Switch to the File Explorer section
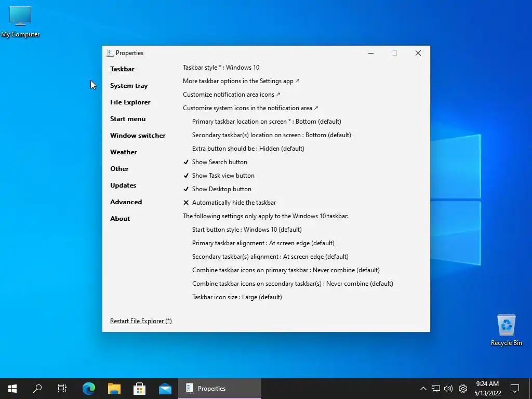This screenshot has height=399, width=532. pos(130,102)
